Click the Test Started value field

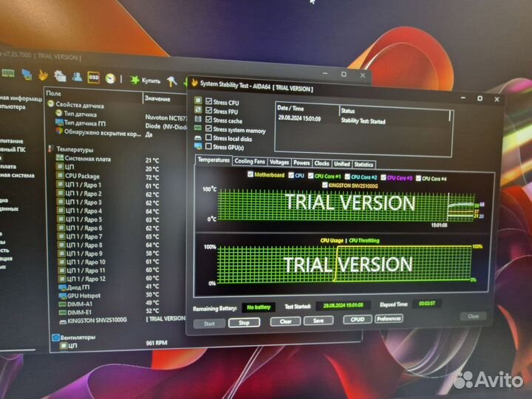pos(343,305)
